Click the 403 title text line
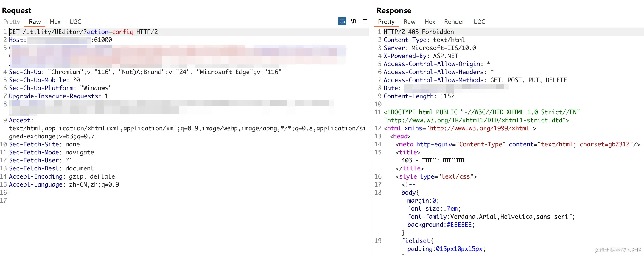This screenshot has width=644, height=255. tap(433, 160)
